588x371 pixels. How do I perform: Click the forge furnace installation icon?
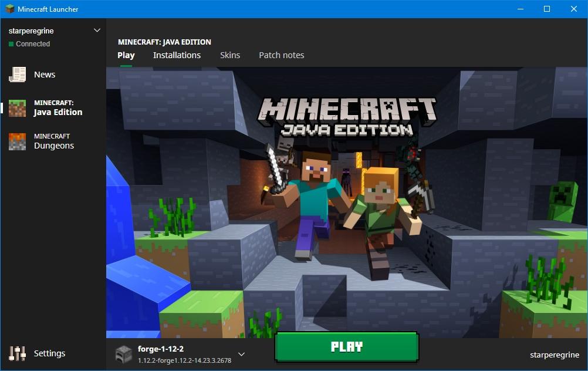(x=123, y=355)
